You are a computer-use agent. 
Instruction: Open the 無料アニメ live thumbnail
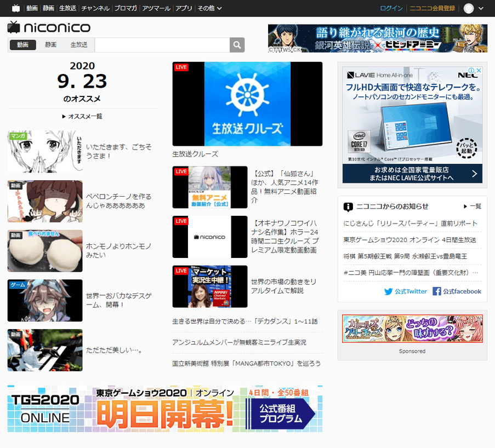point(210,187)
